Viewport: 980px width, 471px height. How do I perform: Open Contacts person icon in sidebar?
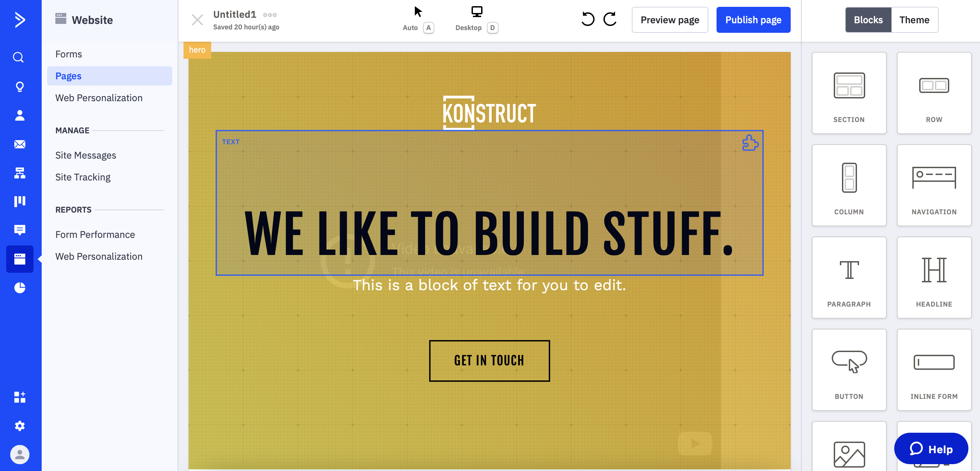coord(19,115)
